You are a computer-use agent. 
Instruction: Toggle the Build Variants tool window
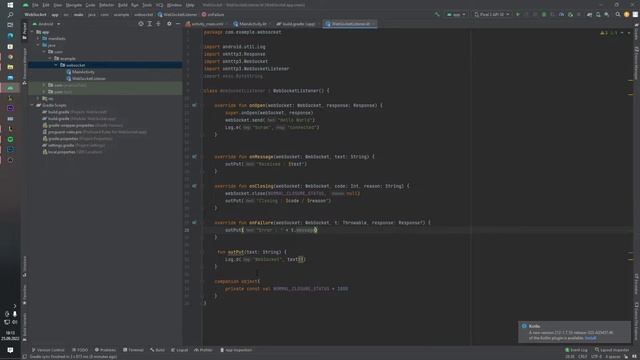tap(24, 327)
